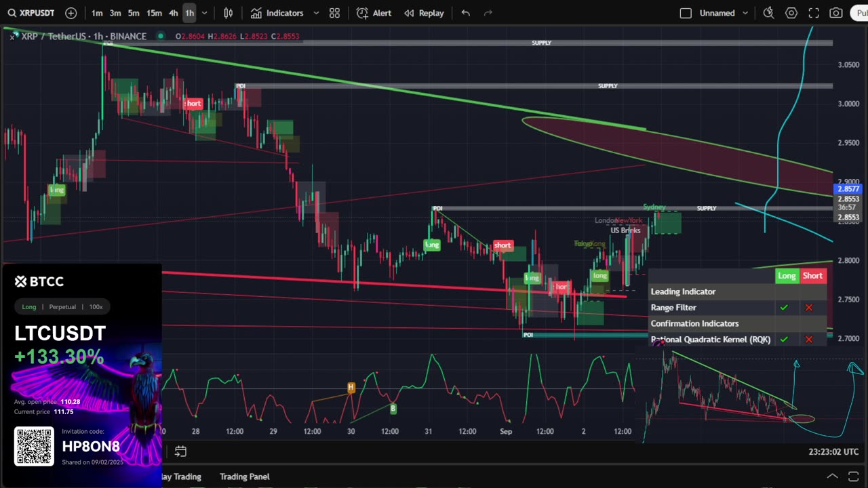Screen dimensions: 868x488
Task: Click red Short header in indicator table
Action: pyautogui.click(x=812, y=275)
